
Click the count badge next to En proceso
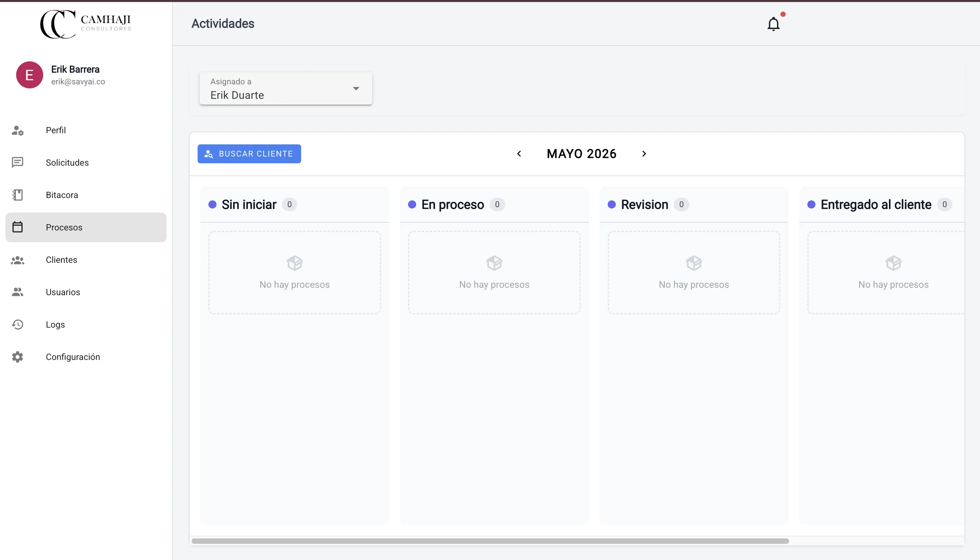[497, 205]
